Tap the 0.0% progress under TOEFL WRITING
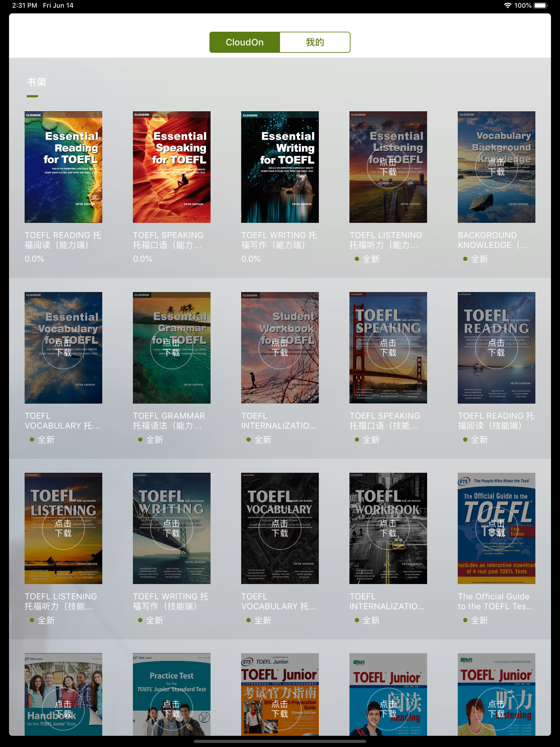 coord(251,259)
